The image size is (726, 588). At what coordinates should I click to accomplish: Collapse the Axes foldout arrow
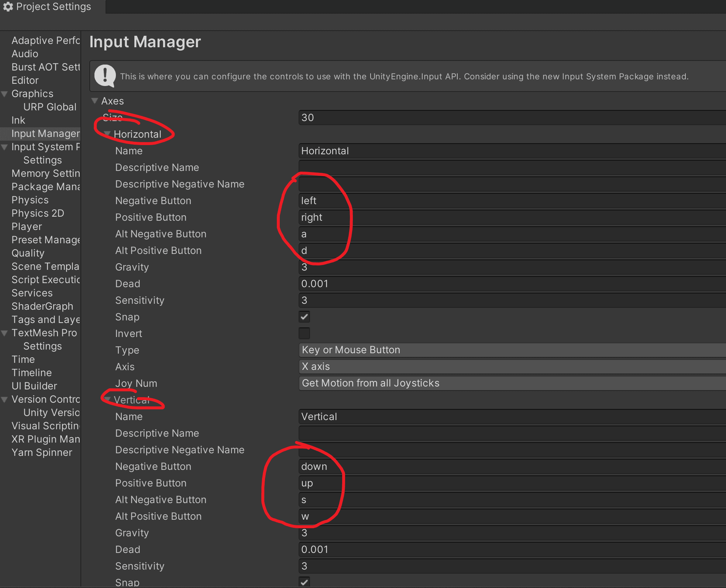coord(95,101)
